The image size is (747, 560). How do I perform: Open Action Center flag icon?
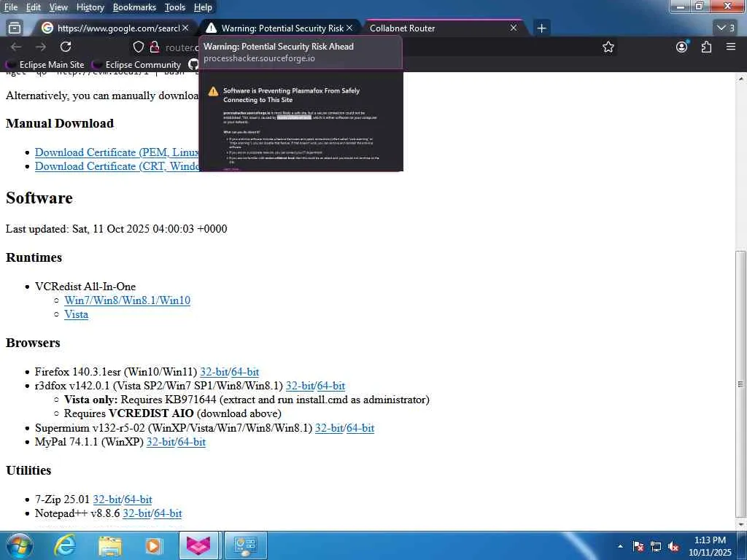tap(638, 546)
